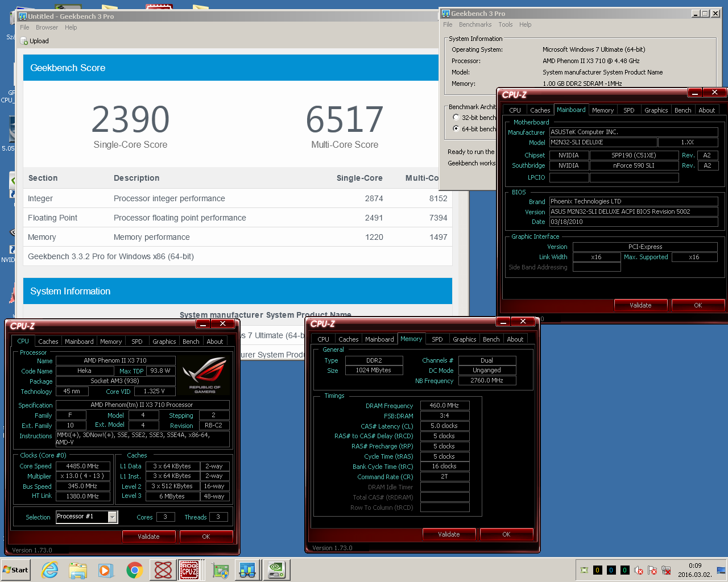Click the Cores count field showing 3

click(166, 517)
